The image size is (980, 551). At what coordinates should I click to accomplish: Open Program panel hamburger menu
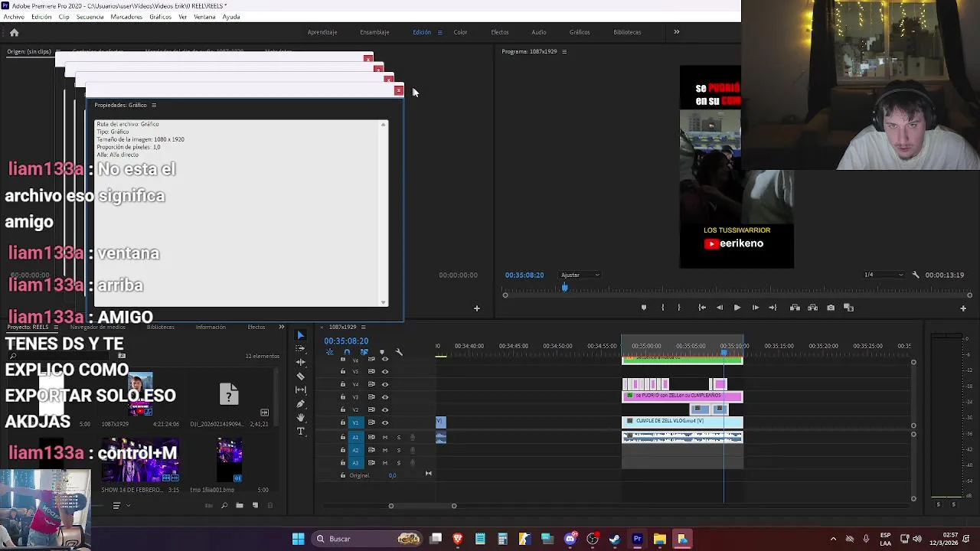564,51
